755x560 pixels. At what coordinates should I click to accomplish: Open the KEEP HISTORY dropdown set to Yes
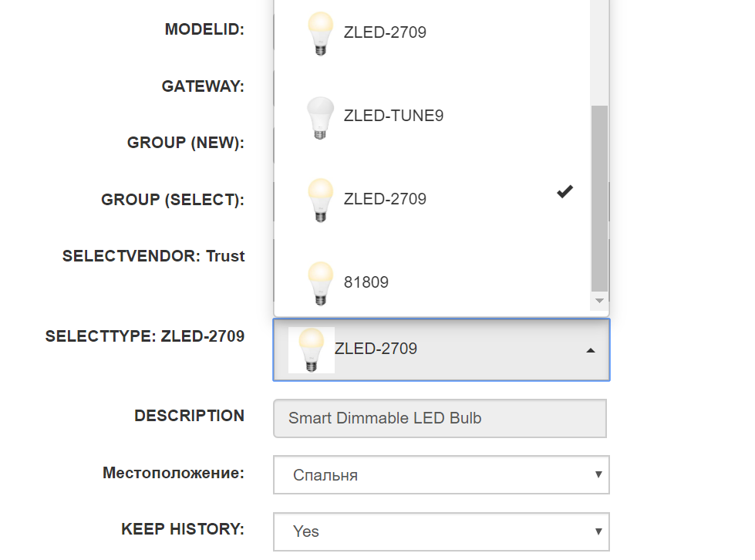pos(440,531)
